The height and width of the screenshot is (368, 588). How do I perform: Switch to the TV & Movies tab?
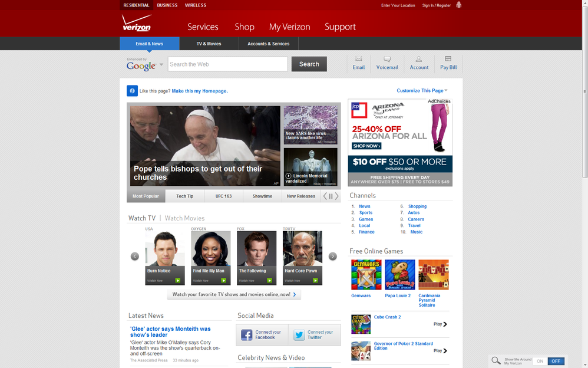point(209,44)
